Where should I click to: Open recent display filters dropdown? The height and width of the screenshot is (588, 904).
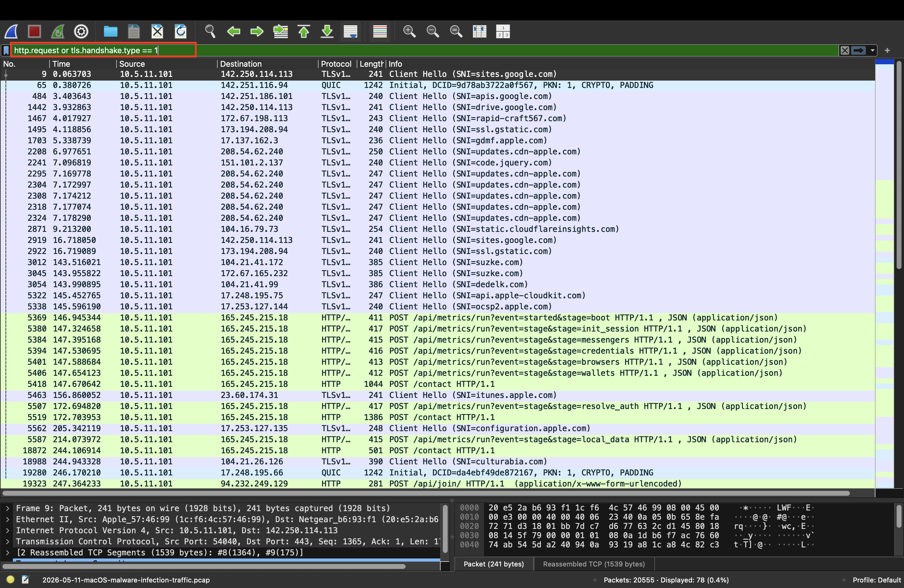point(872,50)
